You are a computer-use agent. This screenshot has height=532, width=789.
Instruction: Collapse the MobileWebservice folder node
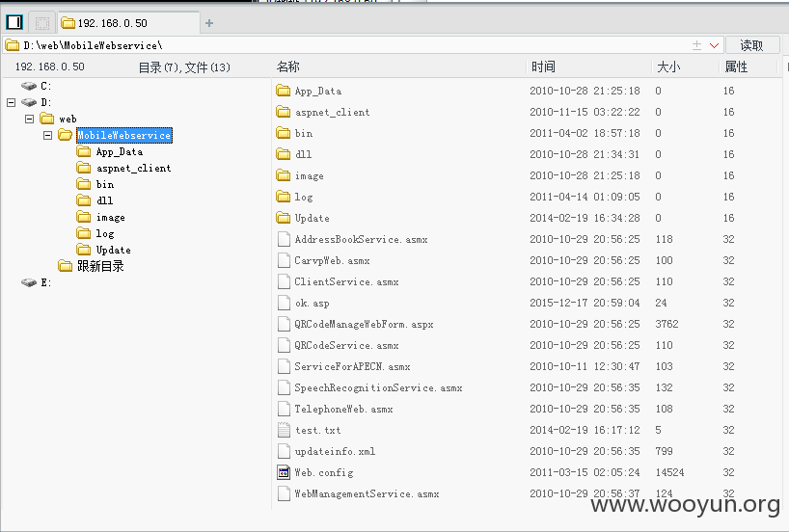coord(47,135)
